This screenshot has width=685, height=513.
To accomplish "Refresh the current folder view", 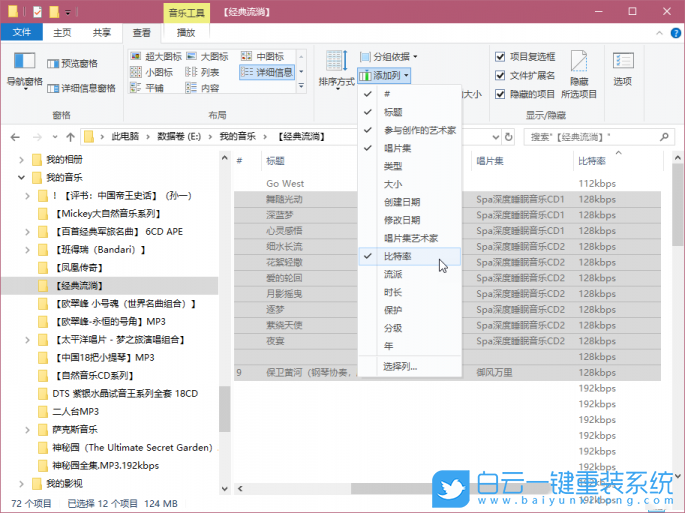I will [508, 137].
